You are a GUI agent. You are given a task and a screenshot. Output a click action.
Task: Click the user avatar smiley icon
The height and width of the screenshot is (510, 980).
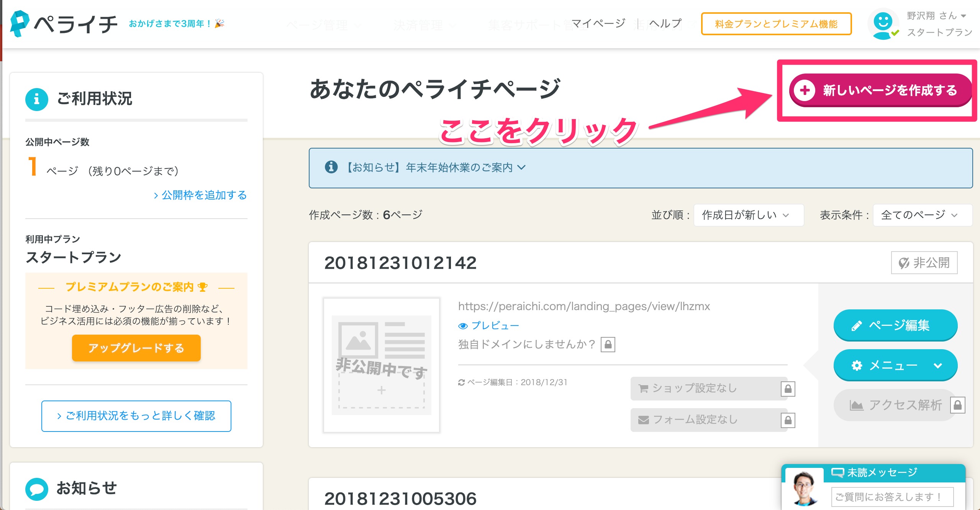click(x=883, y=24)
